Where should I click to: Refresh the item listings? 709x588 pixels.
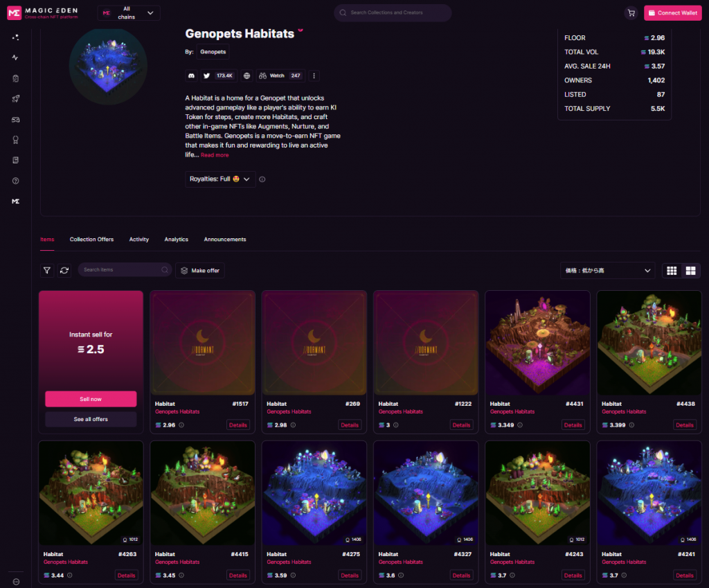[64, 270]
